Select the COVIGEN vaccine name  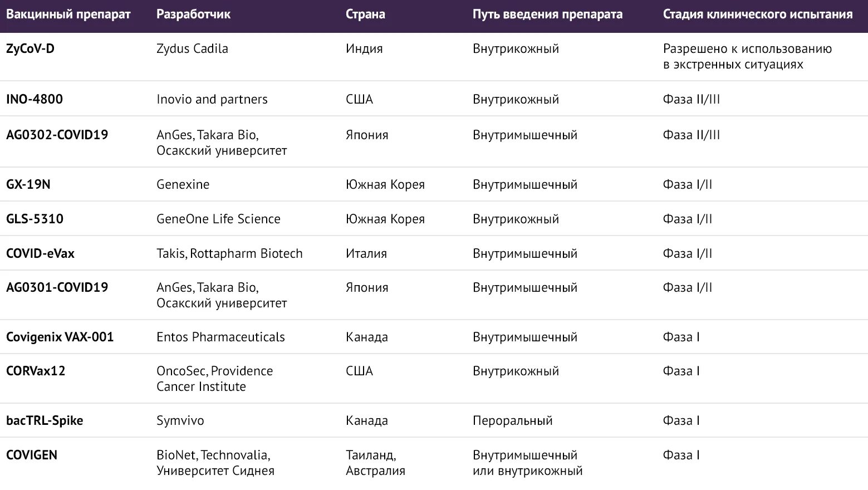32,455
